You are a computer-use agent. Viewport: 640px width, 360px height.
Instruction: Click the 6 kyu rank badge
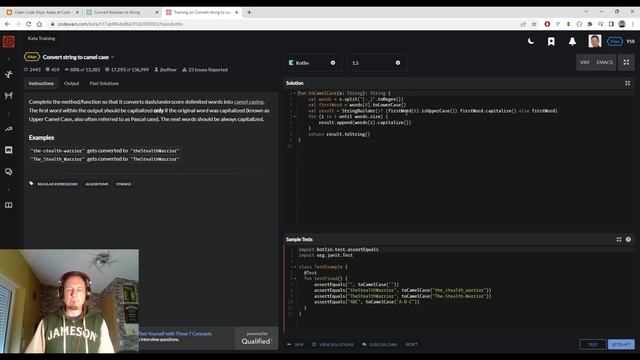point(31,57)
